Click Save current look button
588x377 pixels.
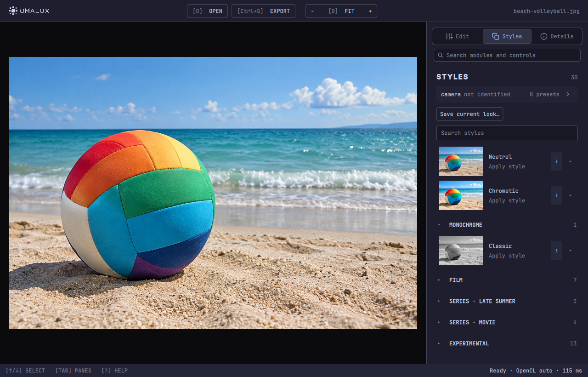[x=469, y=114]
